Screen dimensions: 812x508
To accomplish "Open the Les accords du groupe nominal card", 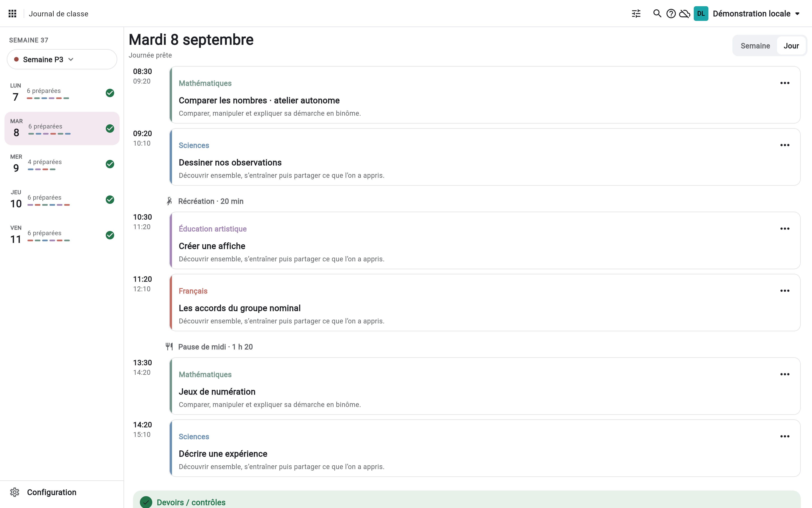I will tap(485, 302).
